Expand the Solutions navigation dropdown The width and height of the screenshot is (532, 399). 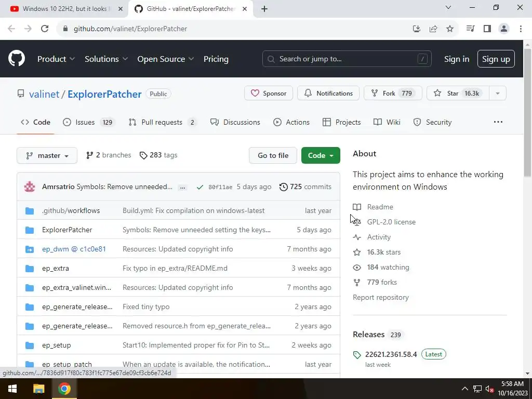[106, 59]
